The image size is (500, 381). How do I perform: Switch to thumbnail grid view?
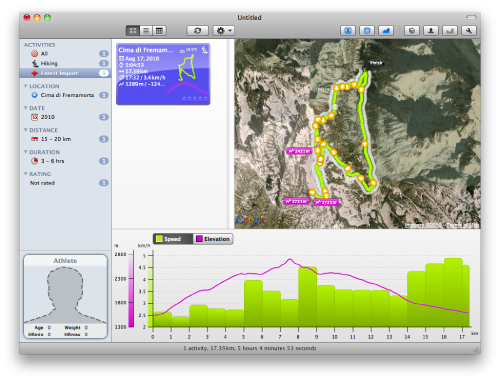pyautogui.click(x=133, y=31)
